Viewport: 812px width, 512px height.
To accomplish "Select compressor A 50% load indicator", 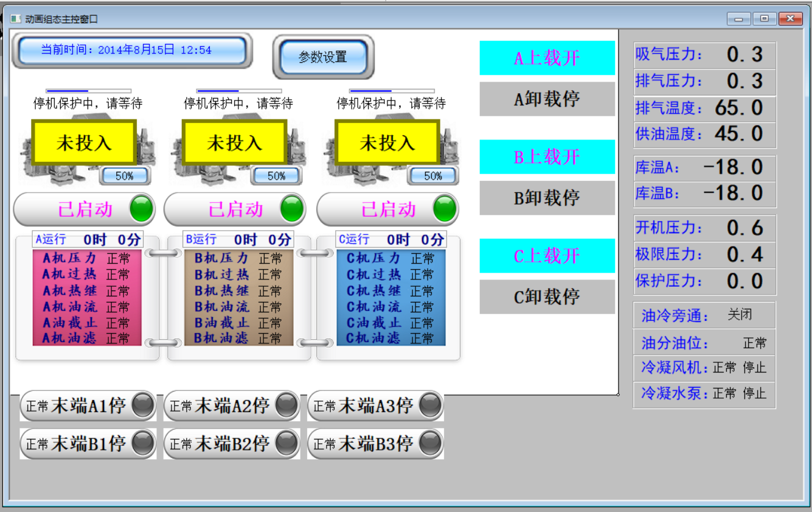I will click(x=125, y=176).
